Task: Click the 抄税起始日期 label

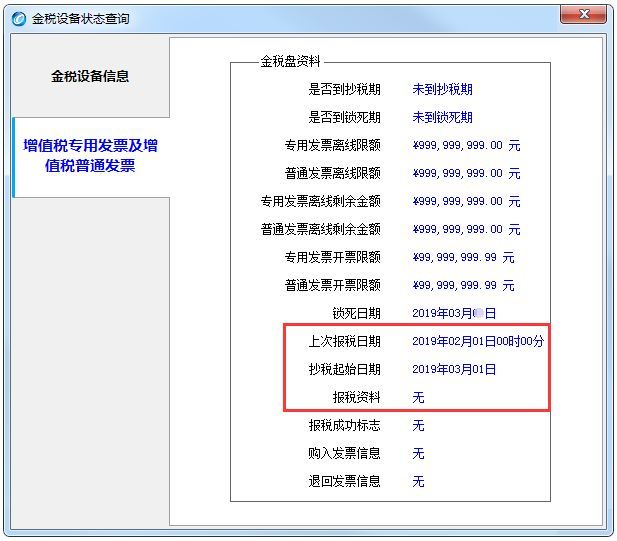Action: click(x=344, y=369)
